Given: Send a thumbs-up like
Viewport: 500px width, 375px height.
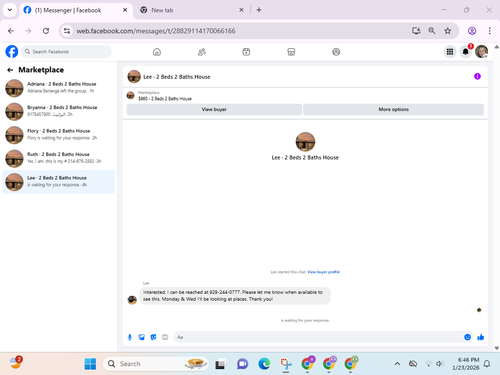Looking at the screenshot, I should [x=480, y=337].
